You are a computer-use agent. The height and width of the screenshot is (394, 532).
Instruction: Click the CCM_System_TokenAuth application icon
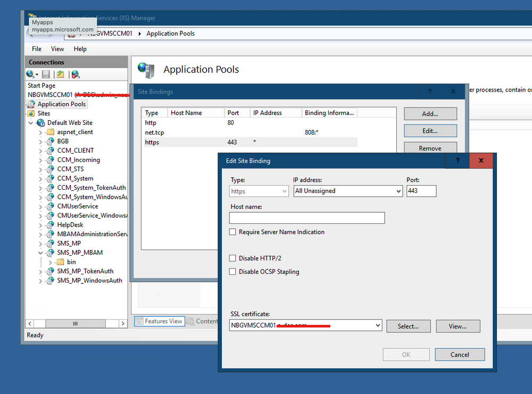[x=50, y=188]
